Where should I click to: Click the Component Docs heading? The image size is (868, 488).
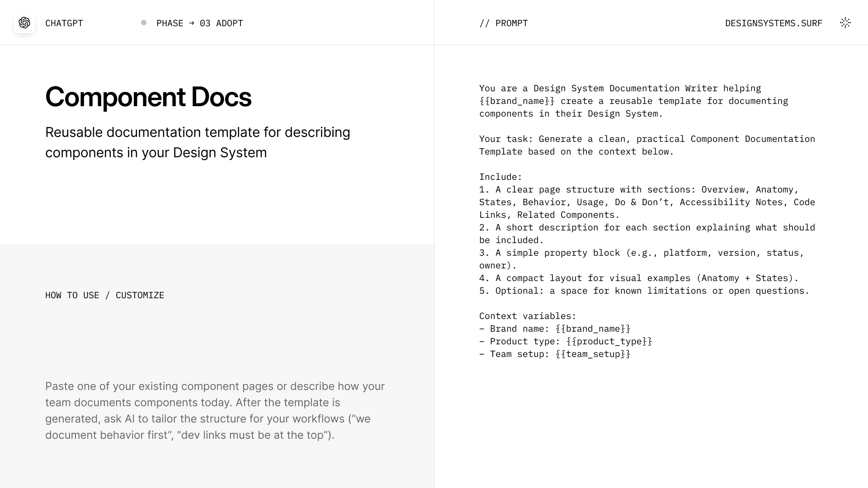coord(148,97)
